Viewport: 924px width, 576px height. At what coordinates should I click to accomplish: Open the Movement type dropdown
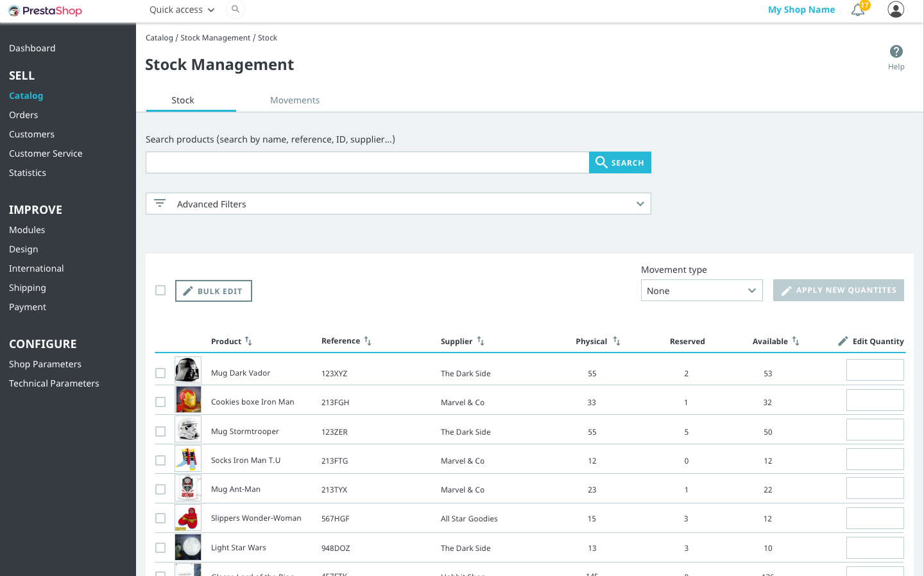702,290
